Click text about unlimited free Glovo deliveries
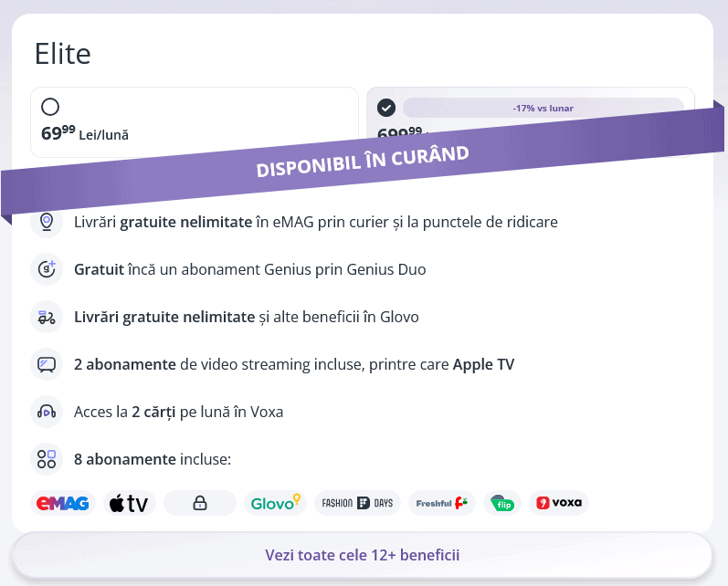The image size is (728, 586). pyautogui.click(x=247, y=317)
